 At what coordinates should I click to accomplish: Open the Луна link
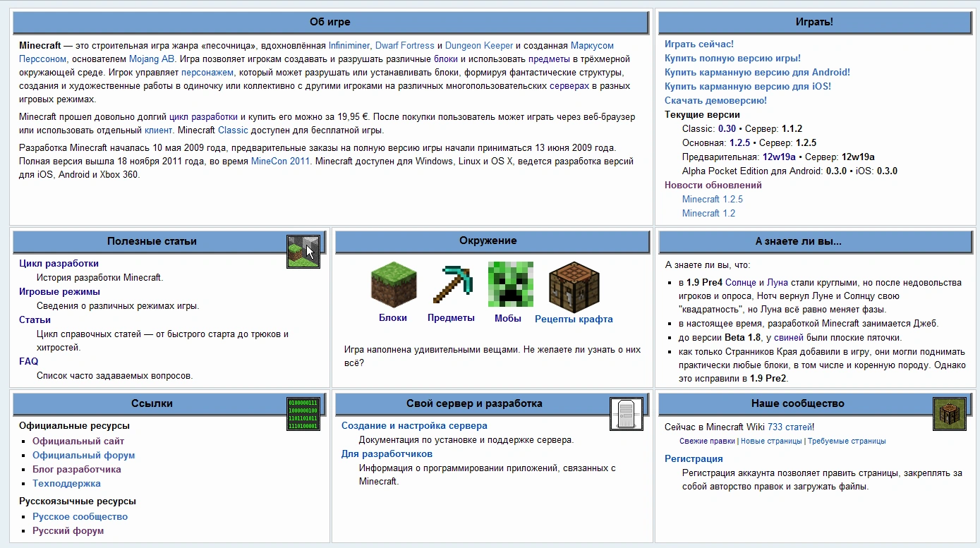tap(778, 283)
